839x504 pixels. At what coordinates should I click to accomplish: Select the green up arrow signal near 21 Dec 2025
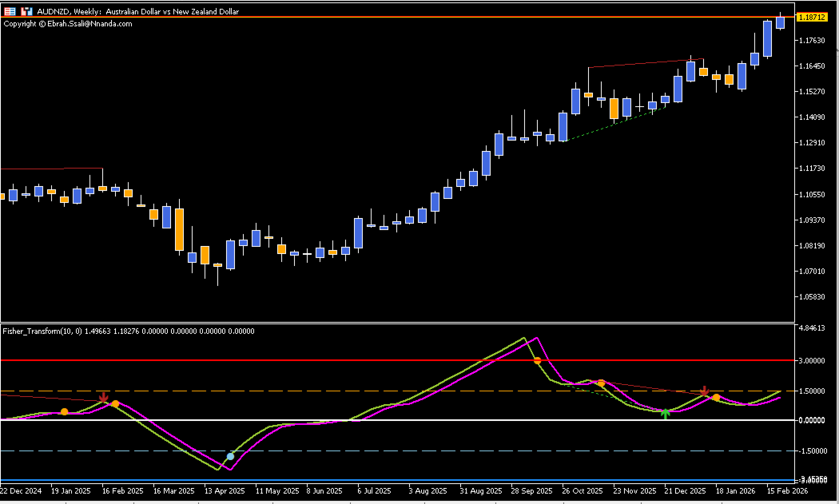(x=665, y=413)
